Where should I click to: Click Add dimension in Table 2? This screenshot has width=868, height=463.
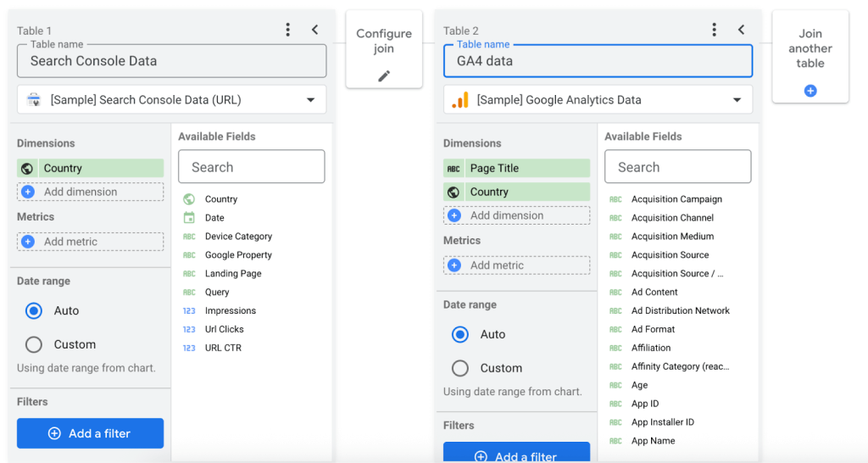516,215
